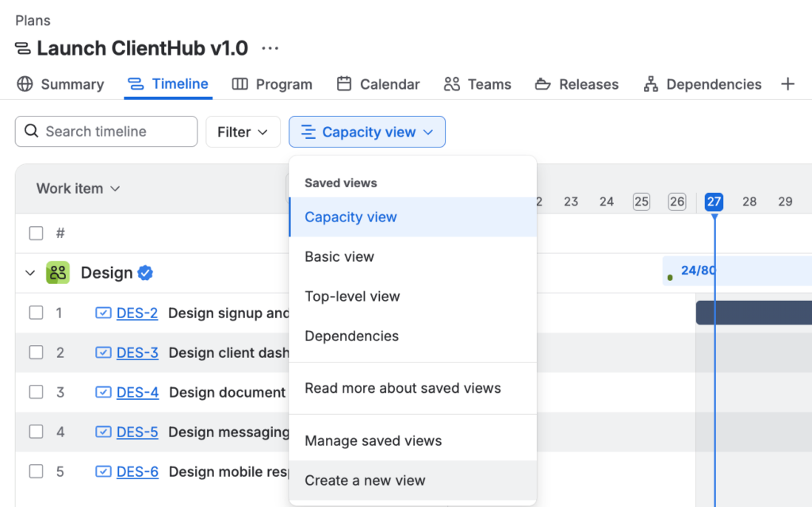Collapse the Design team group
The width and height of the screenshot is (812, 507).
click(30, 273)
